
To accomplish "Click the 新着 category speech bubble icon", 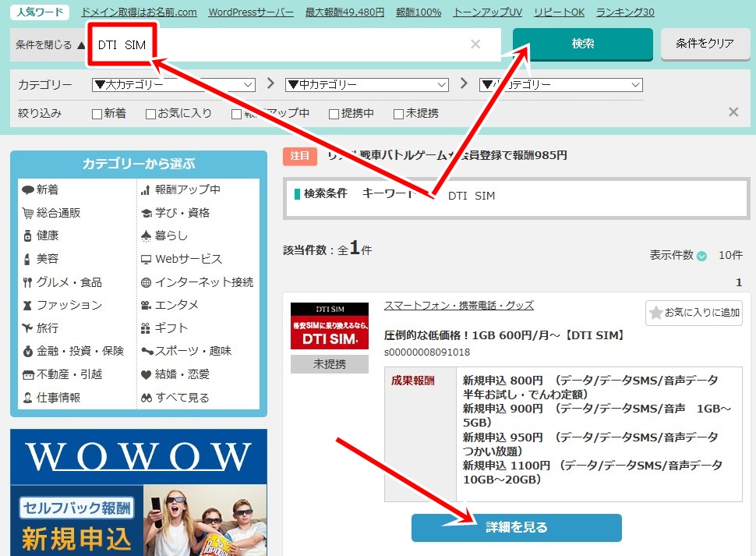I will (27, 190).
